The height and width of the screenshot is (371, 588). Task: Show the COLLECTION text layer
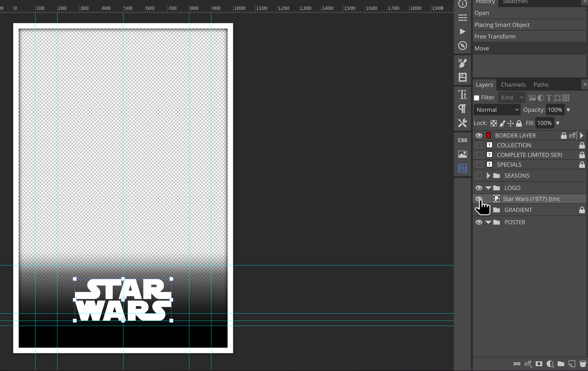click(x=479, y=145)
